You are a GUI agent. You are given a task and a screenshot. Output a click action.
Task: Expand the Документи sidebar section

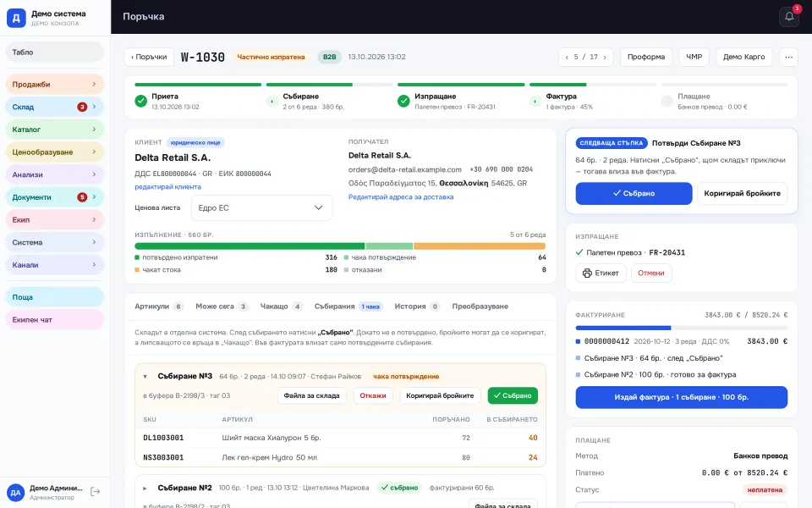(x=55, y=197)
